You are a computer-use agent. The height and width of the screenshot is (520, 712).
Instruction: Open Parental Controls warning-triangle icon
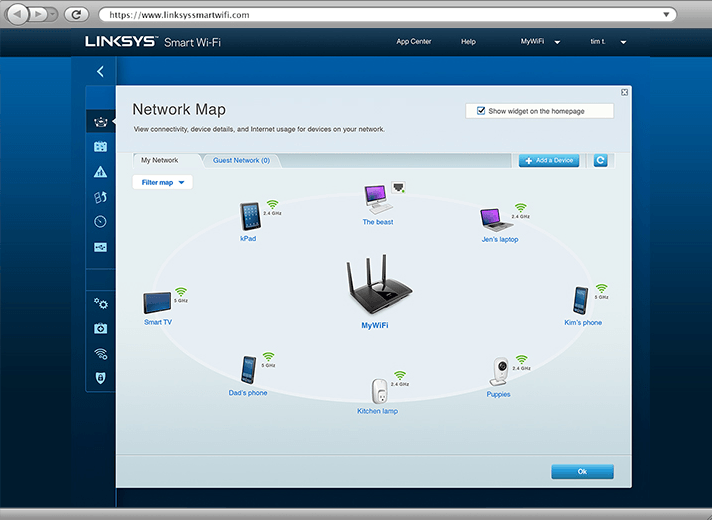[100, 172]
